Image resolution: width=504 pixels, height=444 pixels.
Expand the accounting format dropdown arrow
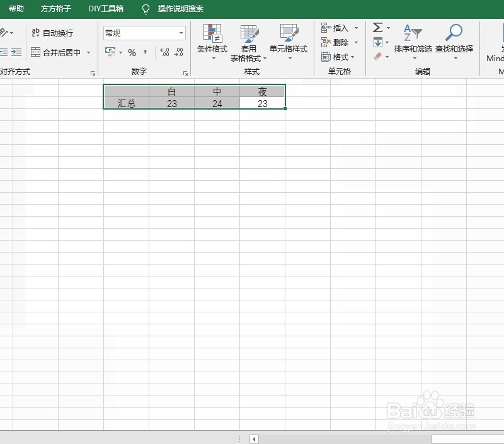point(120,52)
